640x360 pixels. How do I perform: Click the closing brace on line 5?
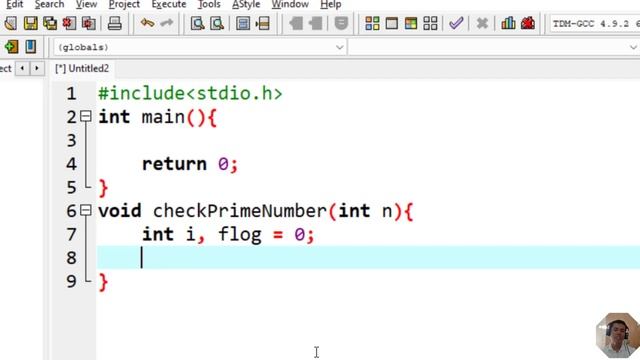103,188
